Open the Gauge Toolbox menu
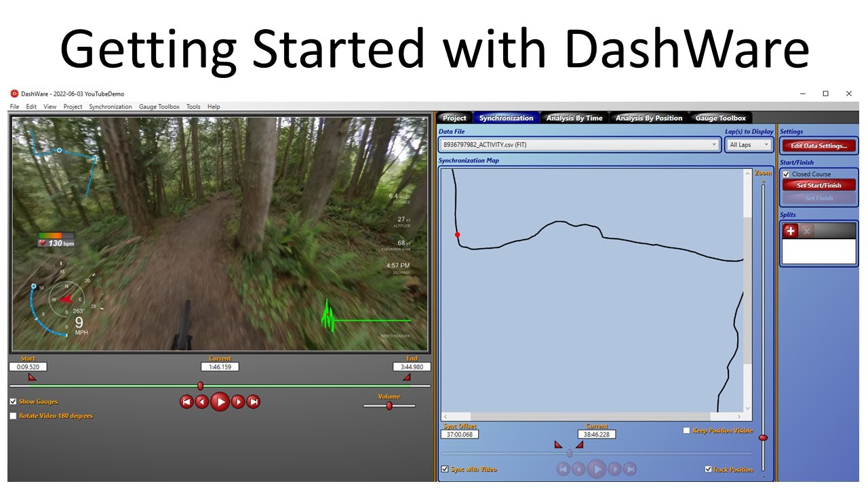Screen dimensions: 868x488 click(159, 106)
